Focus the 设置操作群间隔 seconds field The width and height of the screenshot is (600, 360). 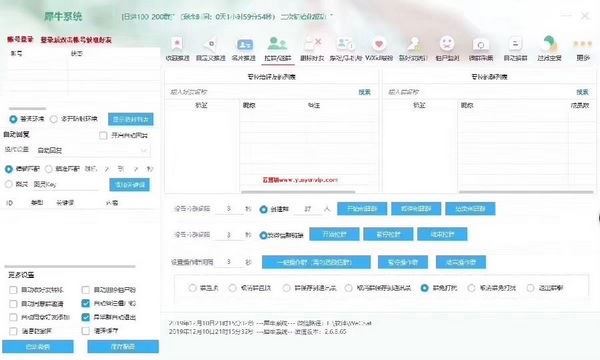[x=229, y=262]
